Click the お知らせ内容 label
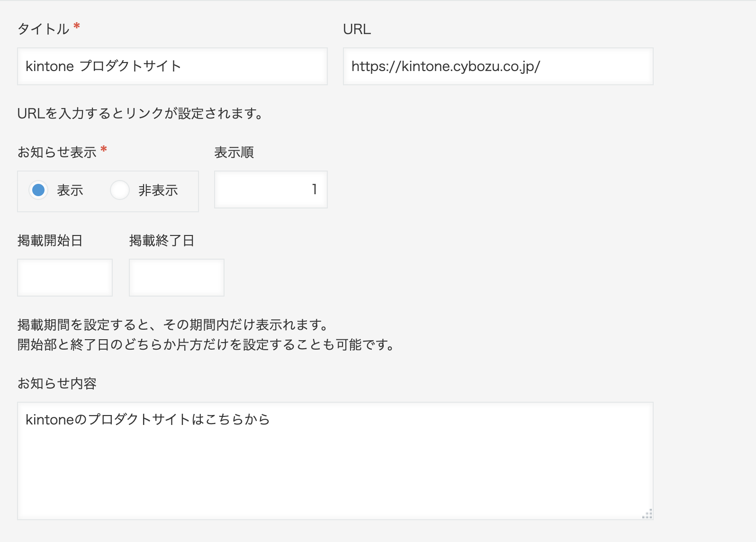The image size is (756, 542). coord(57,383)
